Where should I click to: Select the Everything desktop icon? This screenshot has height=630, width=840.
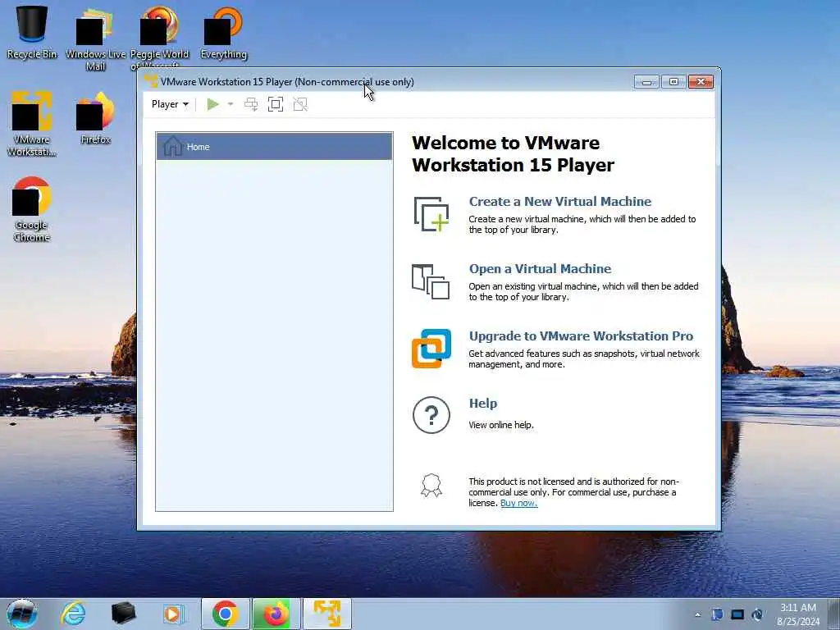click(223, 33)
